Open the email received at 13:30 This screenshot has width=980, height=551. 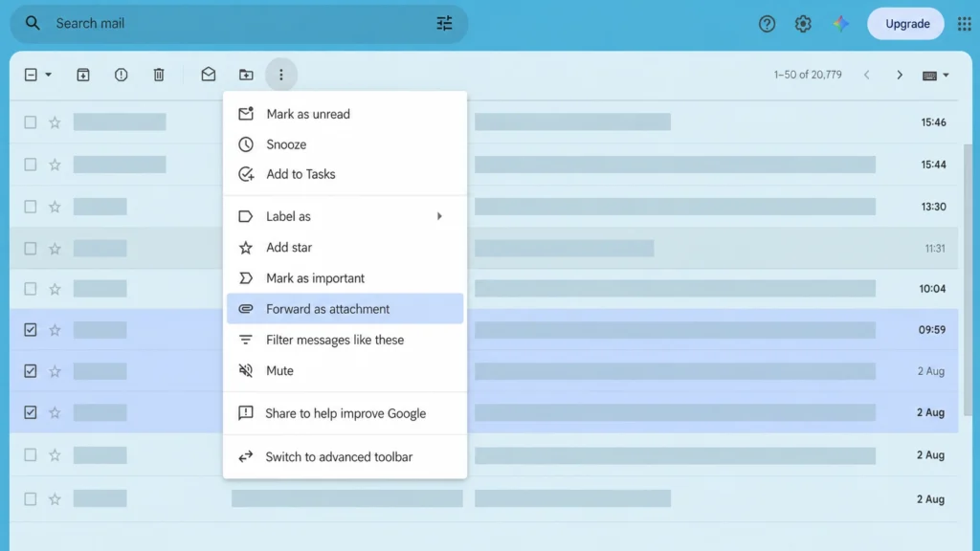(x=483, y=207)
